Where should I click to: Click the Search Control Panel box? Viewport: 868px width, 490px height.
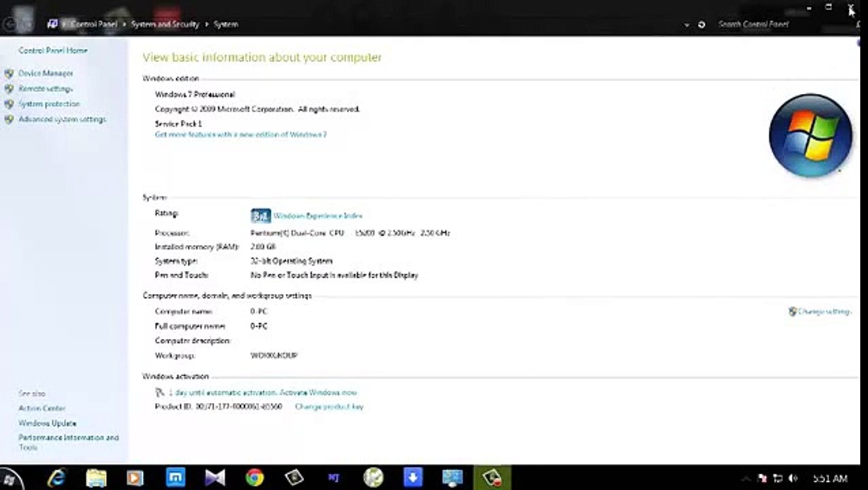point(782,24)
